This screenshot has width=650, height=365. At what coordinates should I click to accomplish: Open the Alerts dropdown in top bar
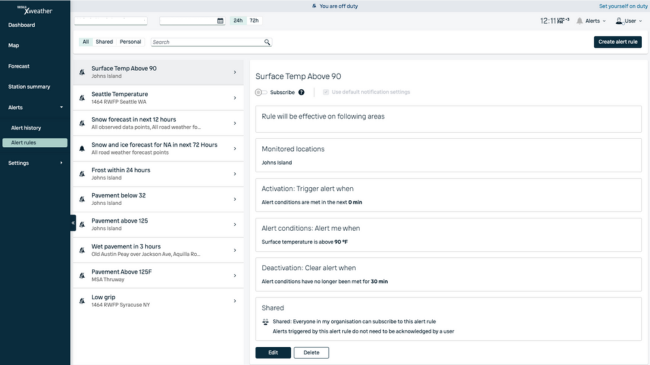tap(592, 21)
